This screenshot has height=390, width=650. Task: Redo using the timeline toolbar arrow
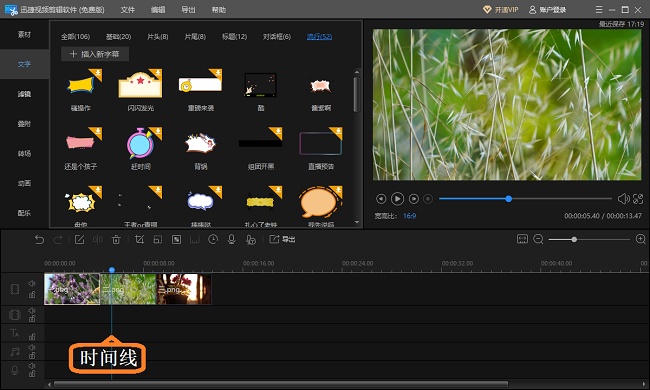[x=58, y=240]
